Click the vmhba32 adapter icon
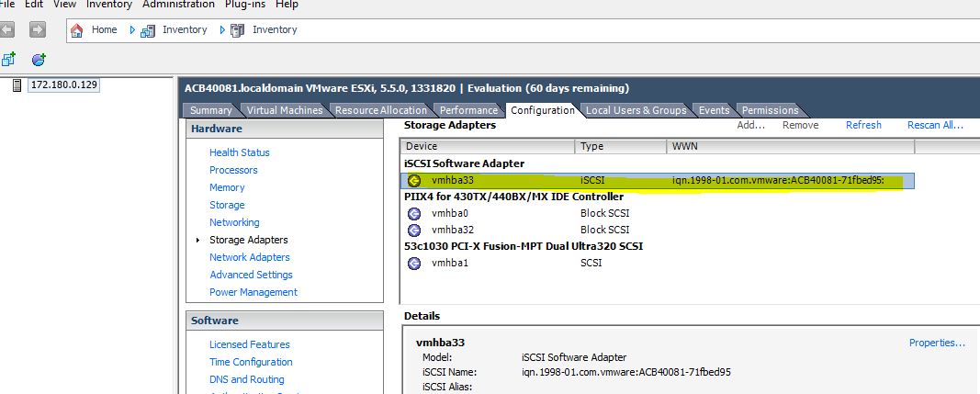The image size is (980, 394). click(413, 230)
